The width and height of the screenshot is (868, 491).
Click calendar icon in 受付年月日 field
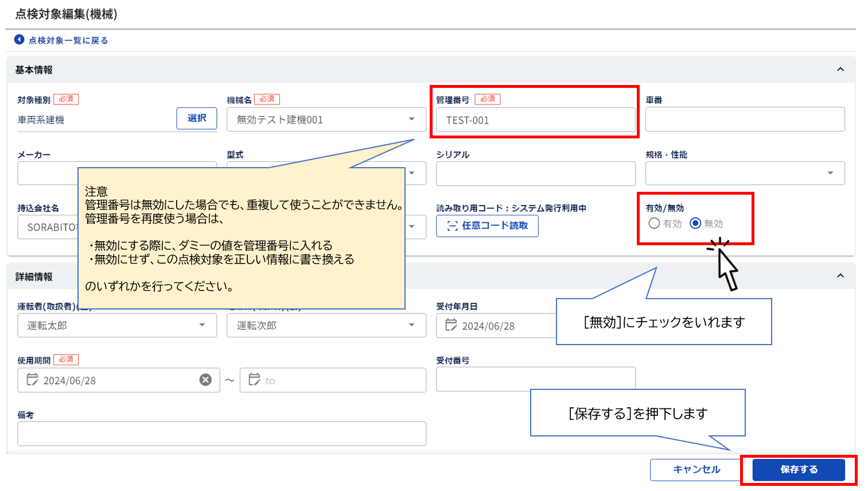(451, 325)
